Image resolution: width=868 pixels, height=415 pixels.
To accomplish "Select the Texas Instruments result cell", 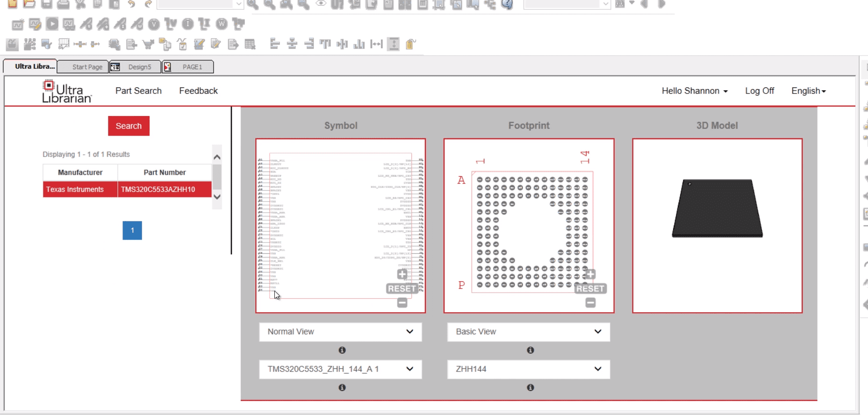I will click(80, 189).
